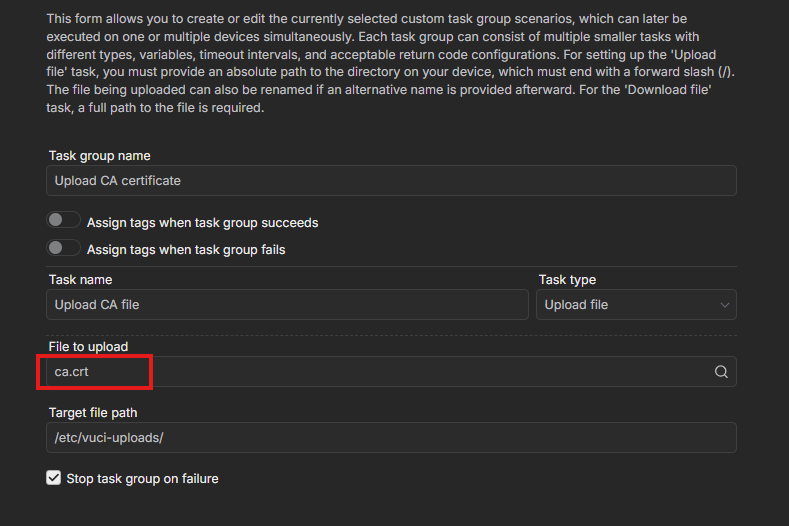Click the 'Task group name' field label
This screenshot has width=789, height=526.
pyautogui.click(x=100, y=156)
